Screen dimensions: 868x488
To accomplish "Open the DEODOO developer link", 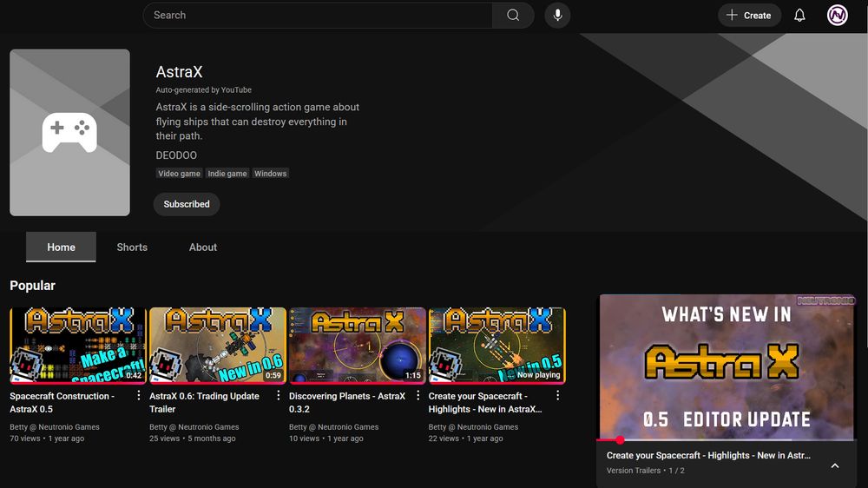I will (176, 155).
